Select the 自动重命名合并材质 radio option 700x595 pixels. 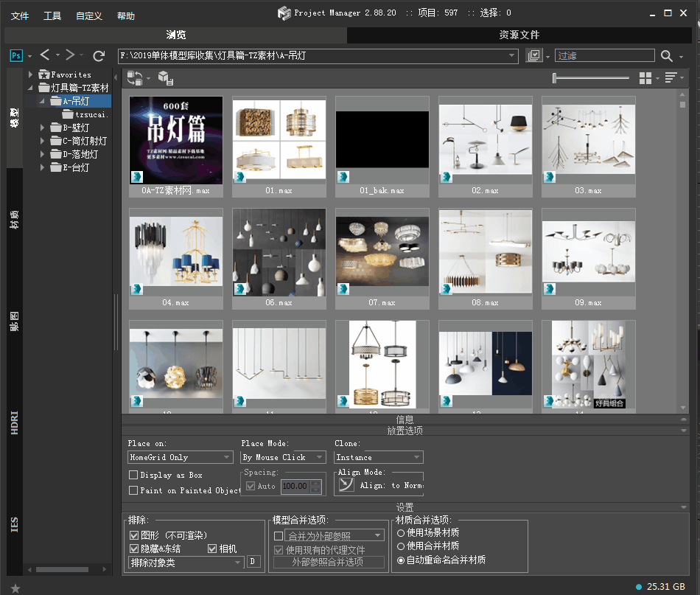[x=401, y=560]
